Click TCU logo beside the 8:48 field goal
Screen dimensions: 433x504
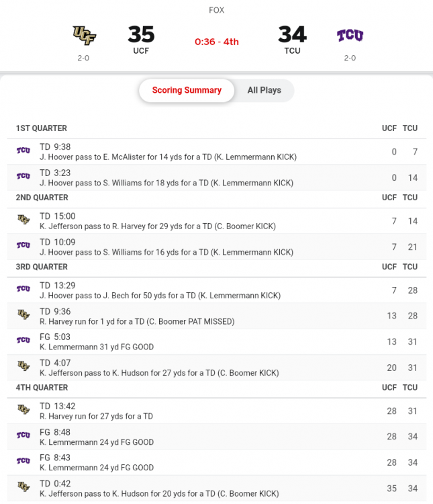pyautogui.click(x=23, y=436)
